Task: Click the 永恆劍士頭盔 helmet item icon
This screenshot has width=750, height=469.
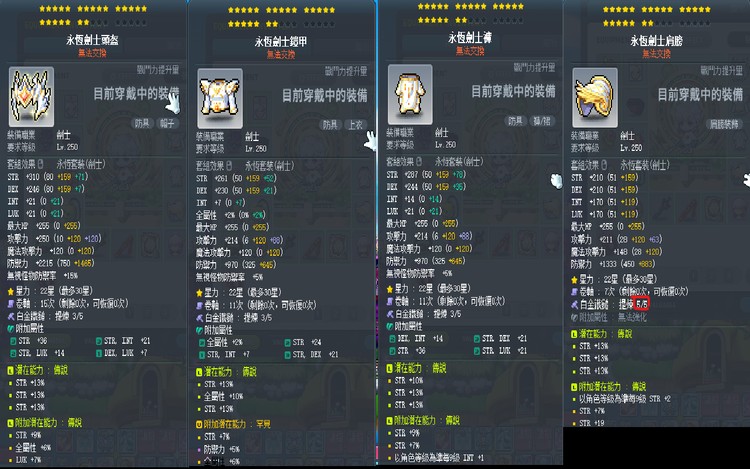Action: [31, 97]
